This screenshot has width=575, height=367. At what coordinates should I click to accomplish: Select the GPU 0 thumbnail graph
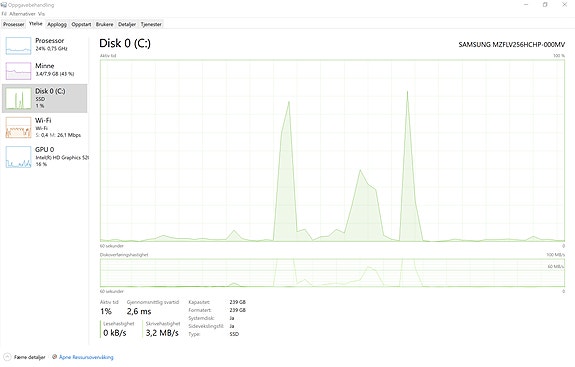(18, 157)
